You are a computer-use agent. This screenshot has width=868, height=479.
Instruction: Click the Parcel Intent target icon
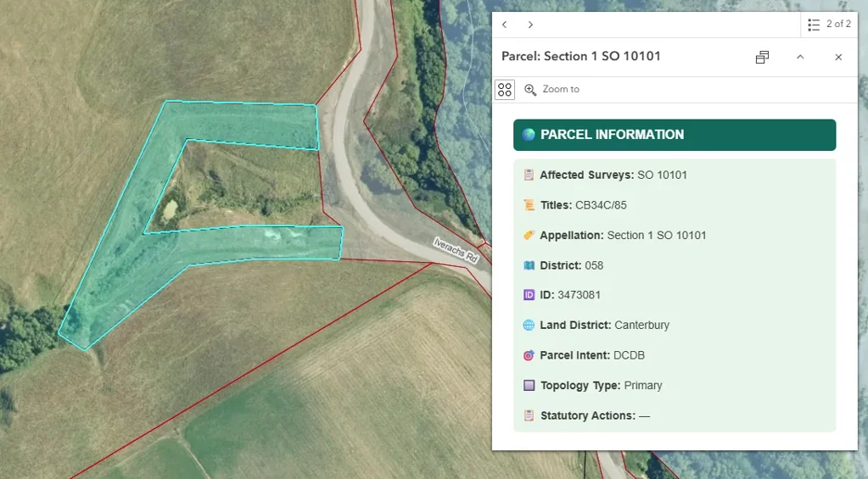tap(529, 355)
